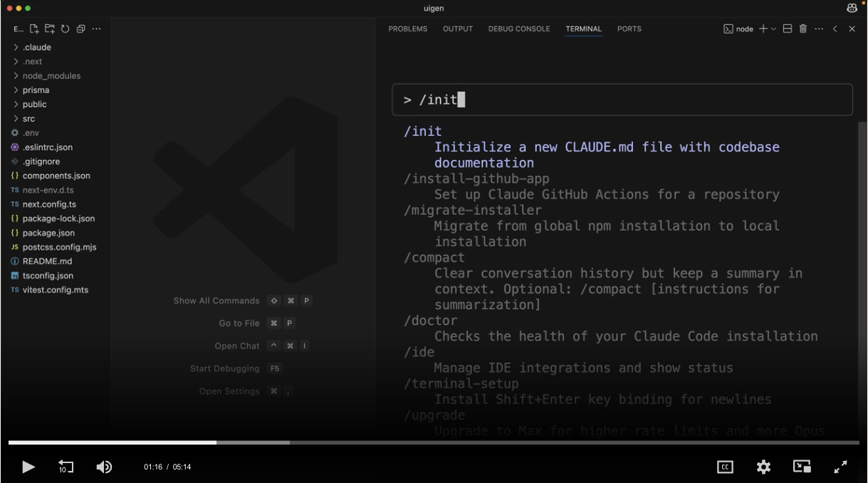Click Start Debugging shortcut hint

click(236, 369)
